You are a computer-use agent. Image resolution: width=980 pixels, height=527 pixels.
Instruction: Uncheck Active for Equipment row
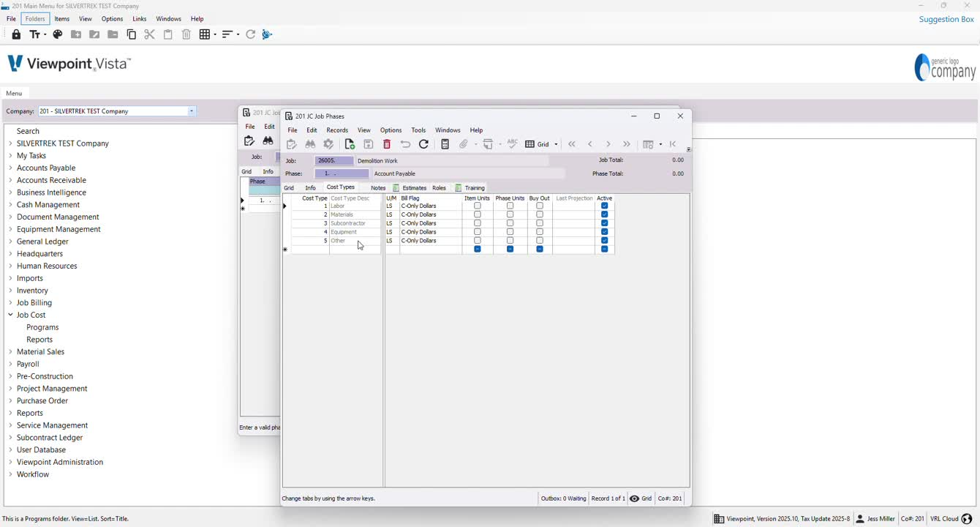(x=605, y=232)
